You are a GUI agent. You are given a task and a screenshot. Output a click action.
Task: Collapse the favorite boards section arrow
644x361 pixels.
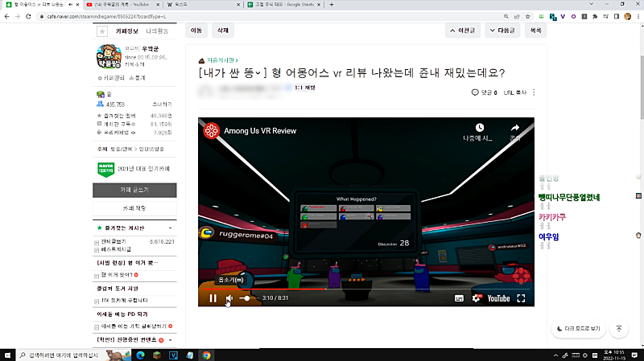click(x=171, y=228)
